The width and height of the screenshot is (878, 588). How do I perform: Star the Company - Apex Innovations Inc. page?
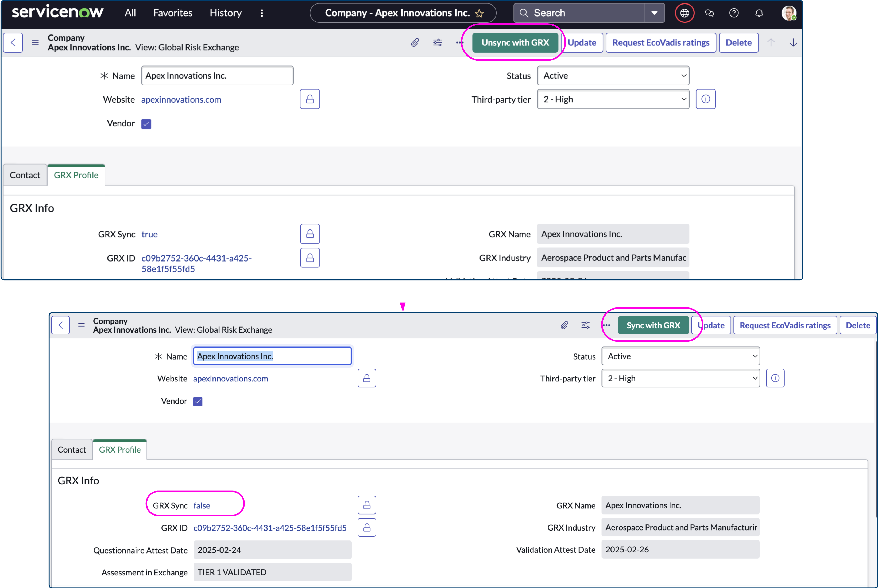click(479, 14)
